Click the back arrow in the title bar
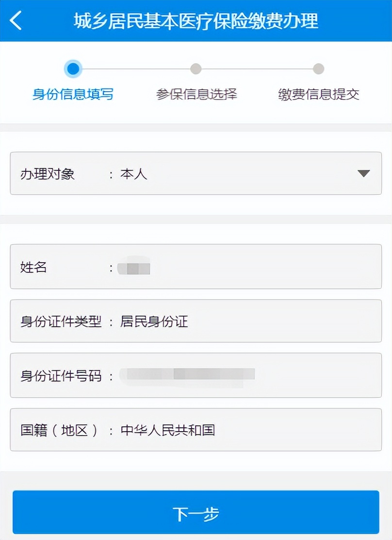The height and width of the screenshot is (540, 392). pos(15,19)
